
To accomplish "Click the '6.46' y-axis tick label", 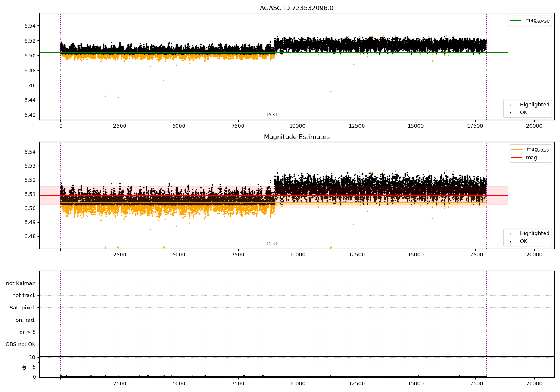I will 30,85.
